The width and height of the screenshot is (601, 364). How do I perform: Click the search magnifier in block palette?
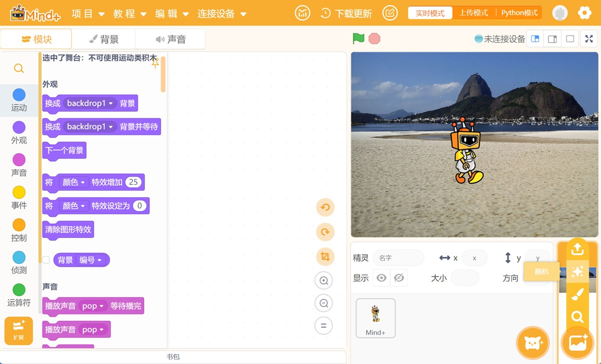coord(19,69)
